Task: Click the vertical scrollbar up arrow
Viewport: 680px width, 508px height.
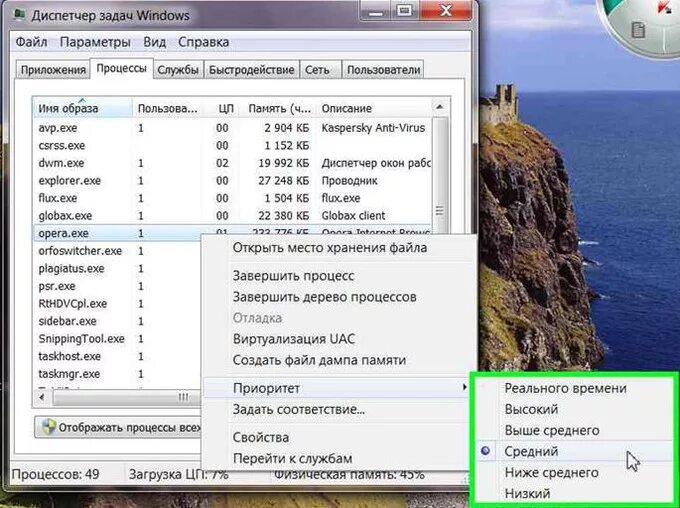Action: 440,107
